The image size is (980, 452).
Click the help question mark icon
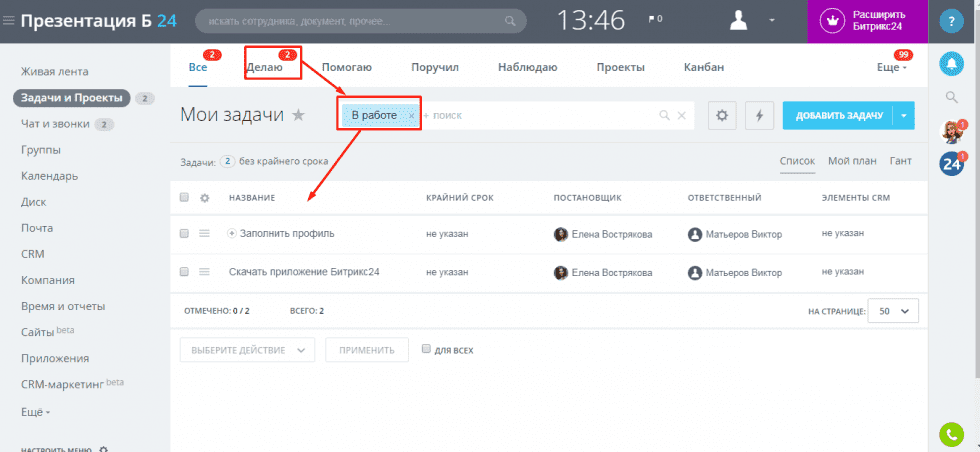click(951, 20)
